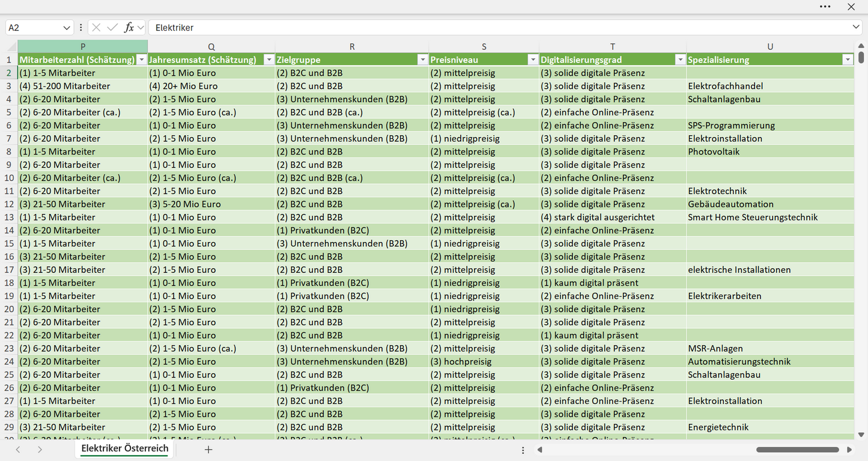868x461 pixels.
Task: Open the three-dots more options menu
Action: point(825,7)
